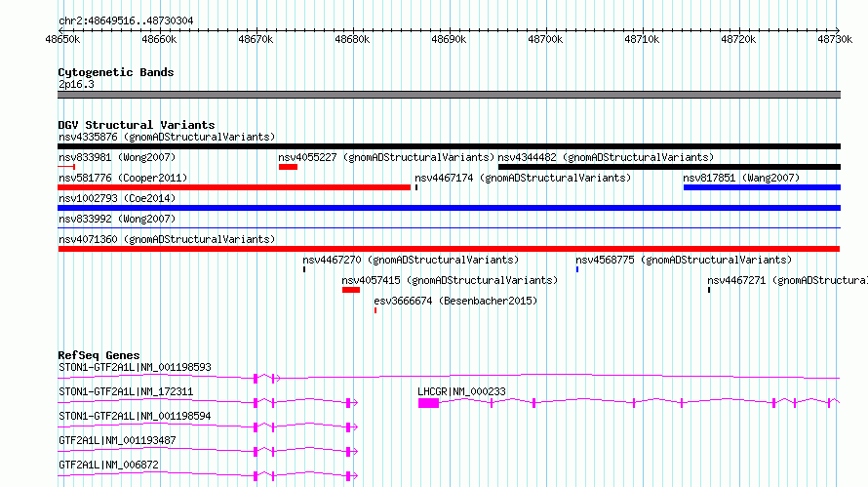Image resolution: width=868 pixels, height=487 pixels.
Task: Click the tiny black nsv4467271 marker
Action: (709, 290)
